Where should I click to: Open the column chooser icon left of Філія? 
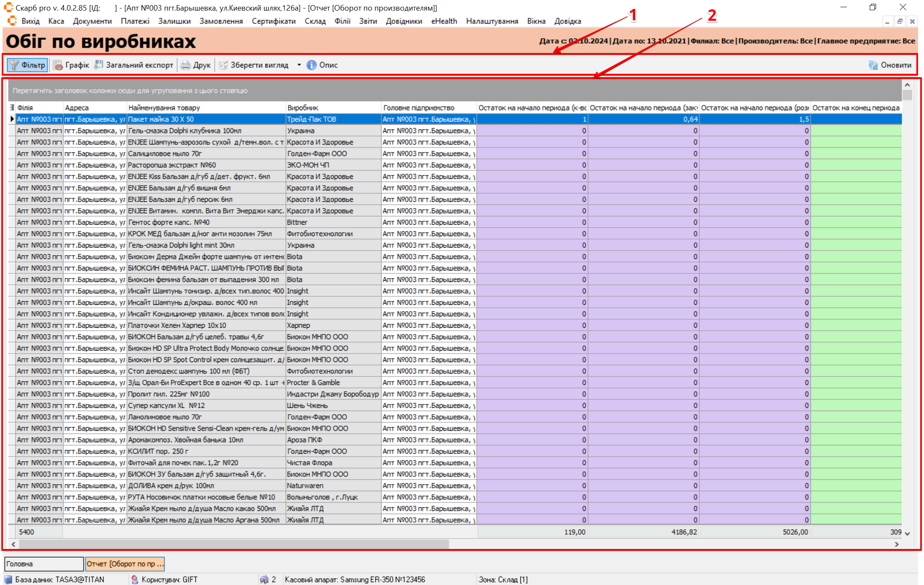(x=12, y=108)
